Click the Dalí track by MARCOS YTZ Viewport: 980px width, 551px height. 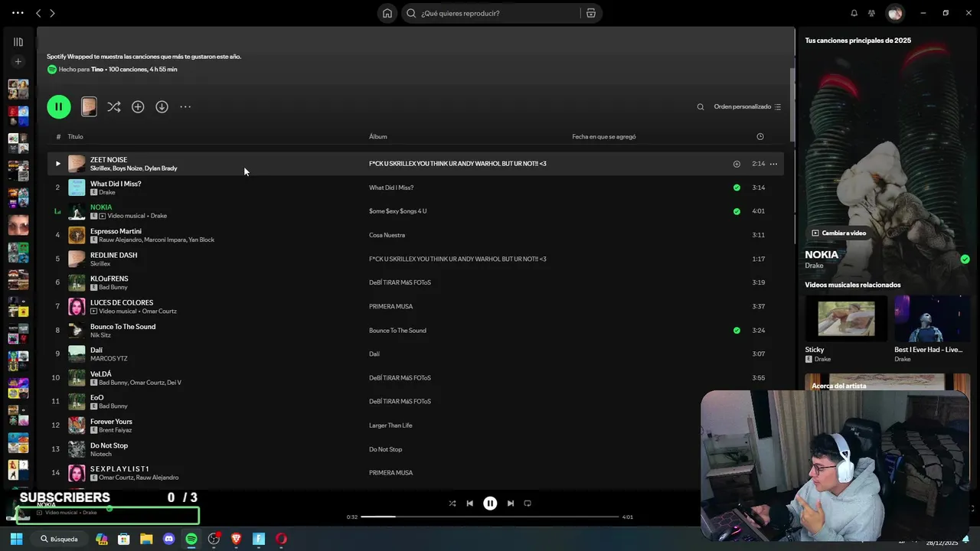click(96, 350)
